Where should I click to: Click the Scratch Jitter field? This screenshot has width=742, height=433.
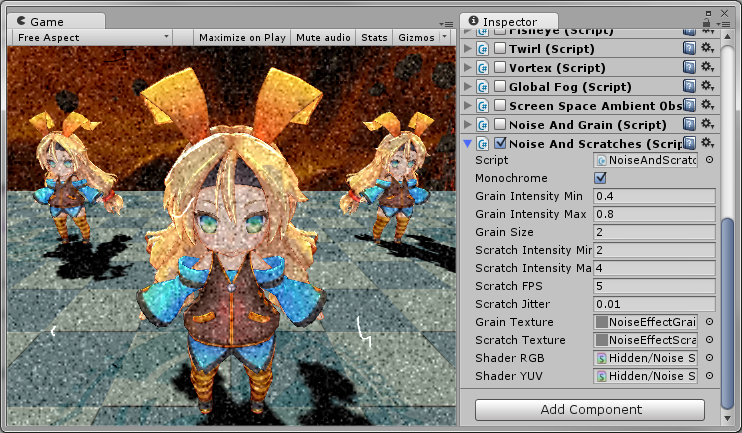pyautogui.click(x=654, y=304)
